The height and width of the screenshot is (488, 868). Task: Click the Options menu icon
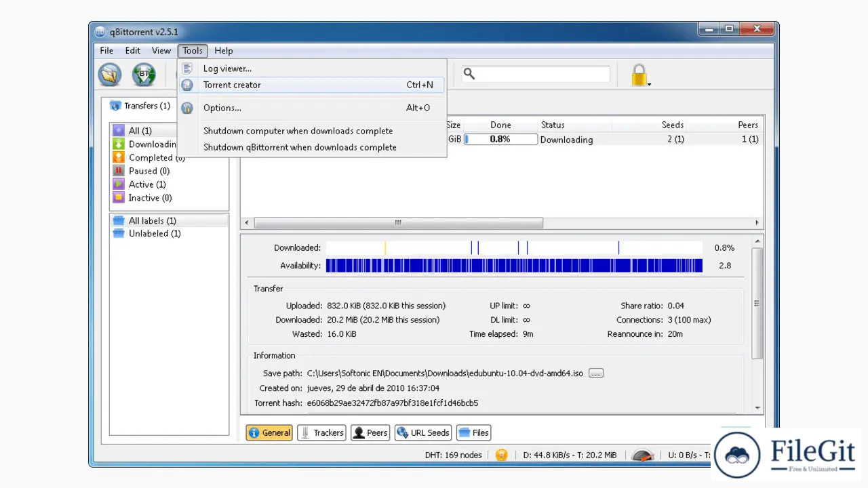pos(188,108)
